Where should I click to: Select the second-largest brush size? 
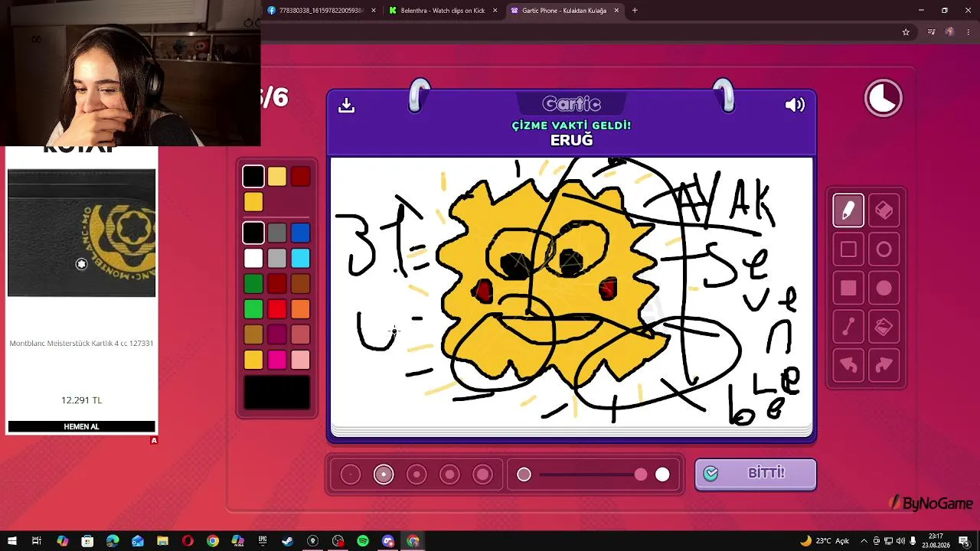(449, 475)
